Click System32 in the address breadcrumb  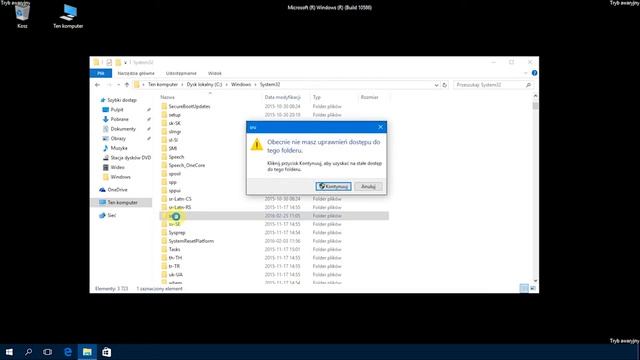pyautogui.click(x=270, y=84)
